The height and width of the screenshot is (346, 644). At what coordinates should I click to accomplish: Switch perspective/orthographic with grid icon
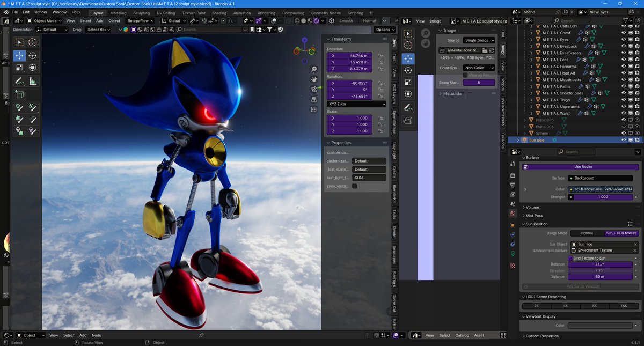(314, 99)
